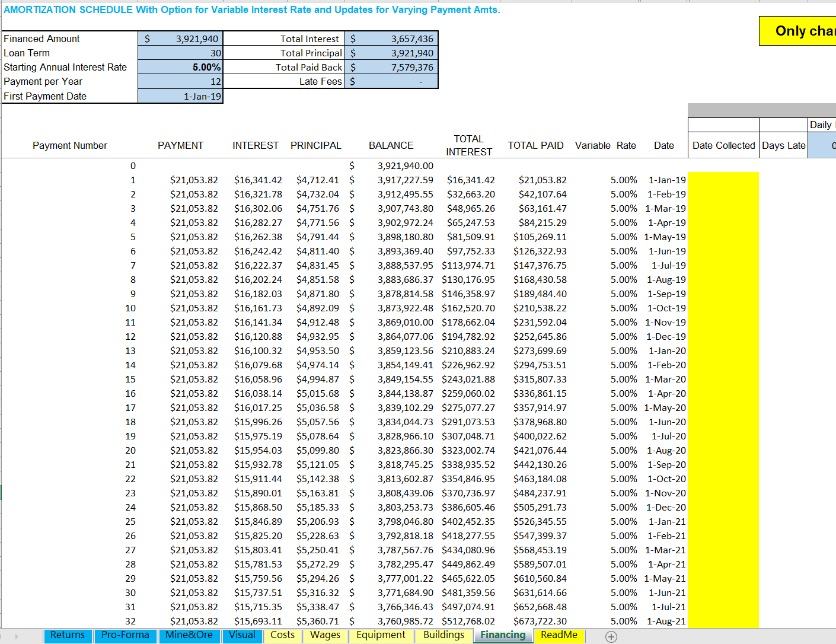
Task: Select the Total Paid Back value 7,579,376
Action: pyautogui.click(x=391, y=67)
